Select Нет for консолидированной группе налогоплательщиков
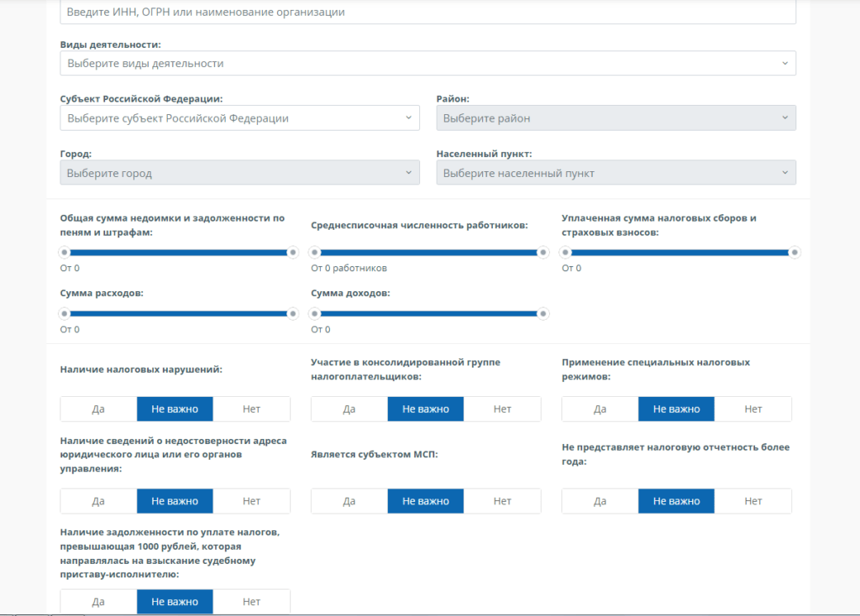The height and width of the screenshot is (616, 860). point(502,410)
